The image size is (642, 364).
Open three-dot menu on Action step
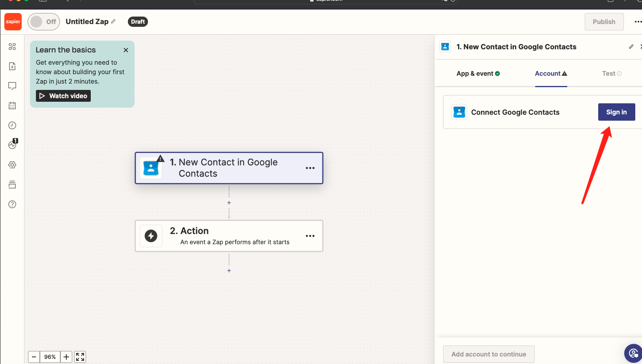point(310,236)
